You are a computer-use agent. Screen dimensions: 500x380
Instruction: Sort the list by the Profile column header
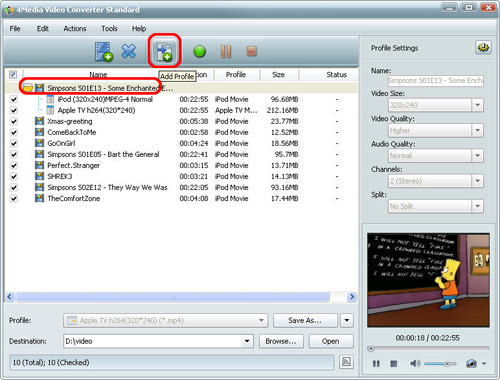[236, 75]
